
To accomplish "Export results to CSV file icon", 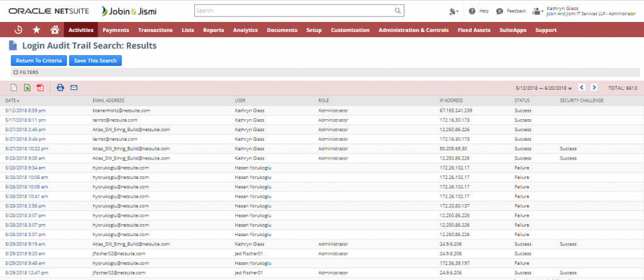I will (14, 88).
